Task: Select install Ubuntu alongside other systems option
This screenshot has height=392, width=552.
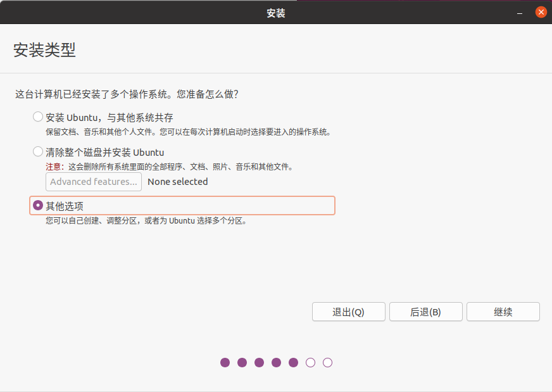Action: pyautogui.click(x=38, y=117)
